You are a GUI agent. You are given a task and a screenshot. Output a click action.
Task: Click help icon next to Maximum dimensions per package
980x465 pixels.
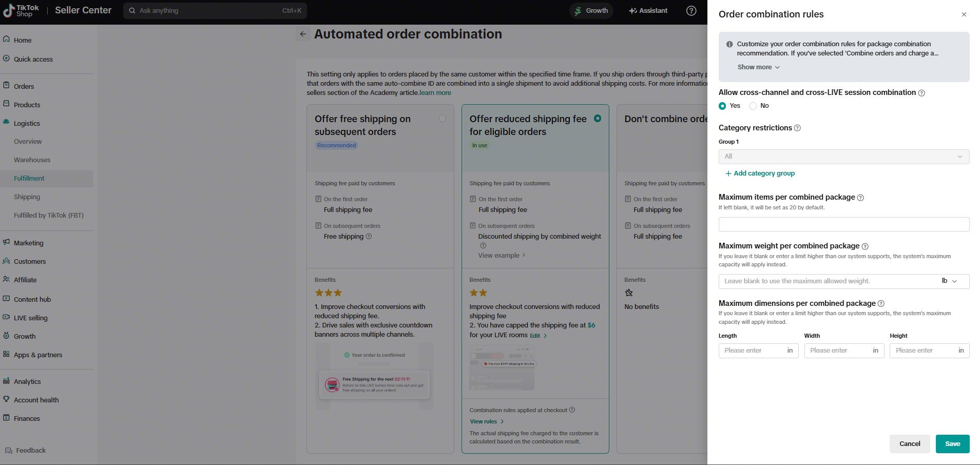tap(881, 303)
